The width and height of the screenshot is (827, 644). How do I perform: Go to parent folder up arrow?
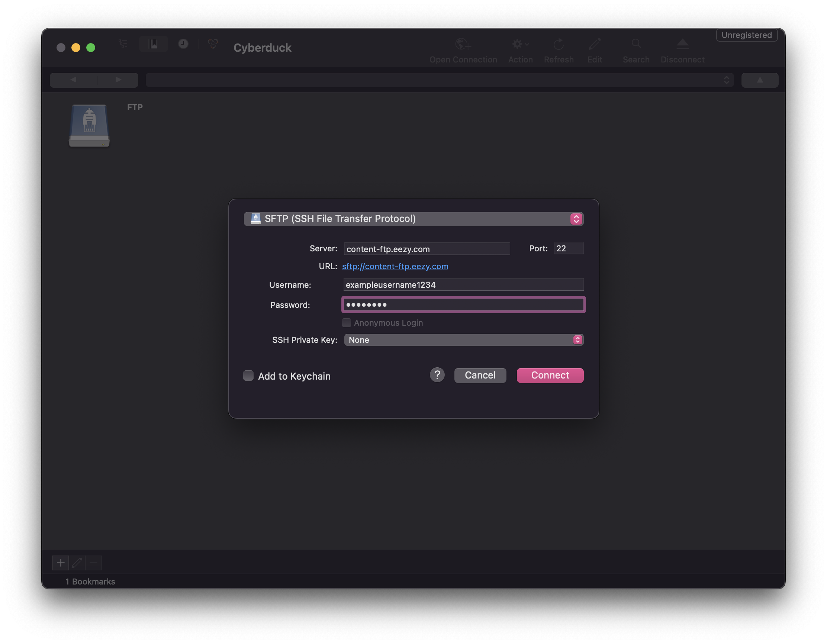pos(760,80)
